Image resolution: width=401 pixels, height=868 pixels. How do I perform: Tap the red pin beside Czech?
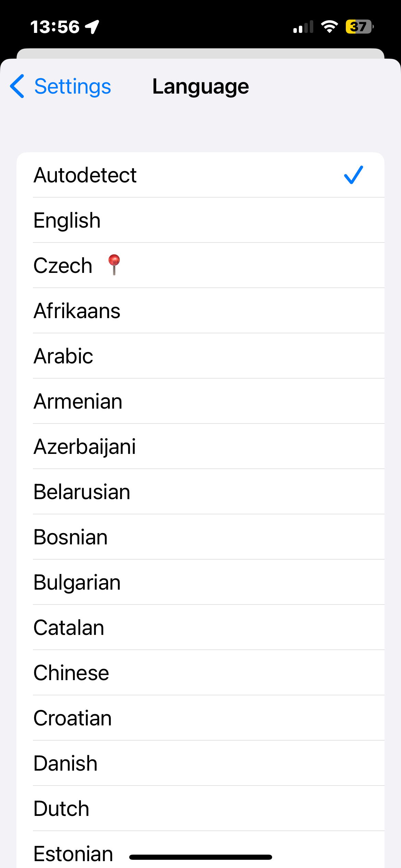(114, 264)
